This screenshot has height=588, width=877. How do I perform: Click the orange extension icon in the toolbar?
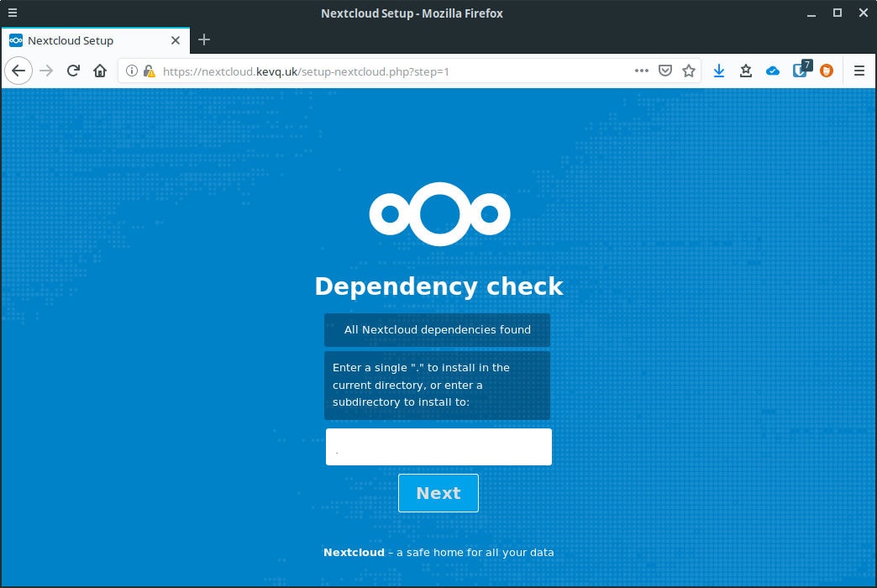coord(827,71)
